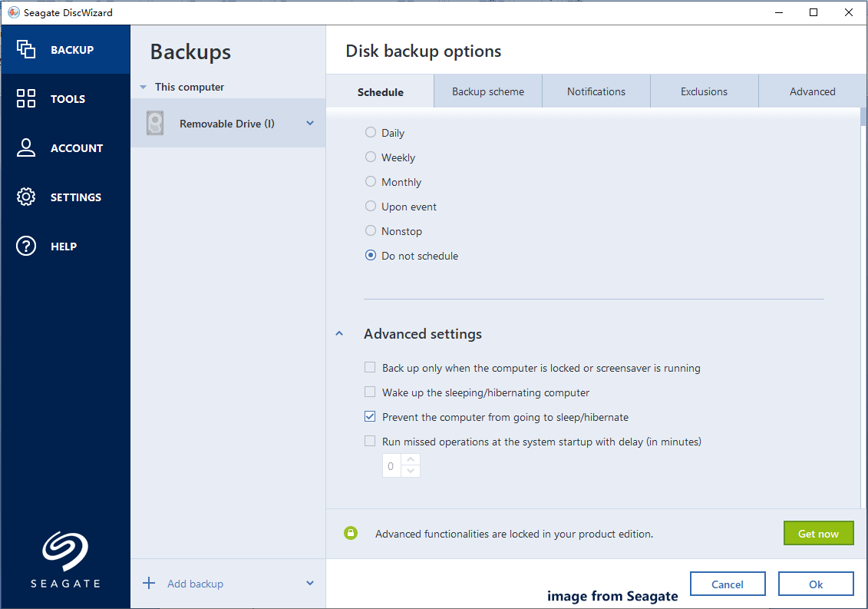Click Cancel to dismiss backup options
Viewport: 868px width, 609px height.
click(728, 584)
